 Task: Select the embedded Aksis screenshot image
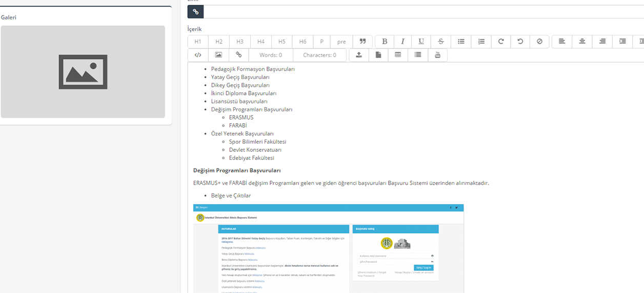click(x=329, y=248)
